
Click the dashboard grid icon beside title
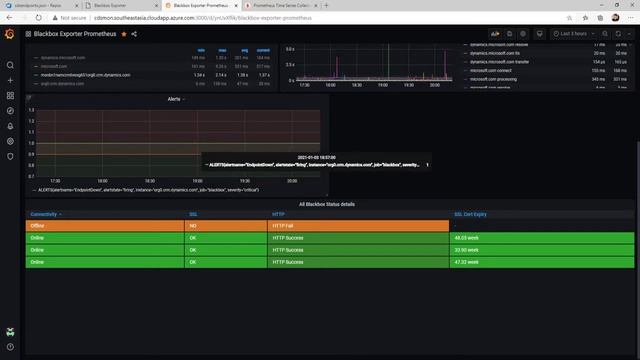tap(28, 34)
